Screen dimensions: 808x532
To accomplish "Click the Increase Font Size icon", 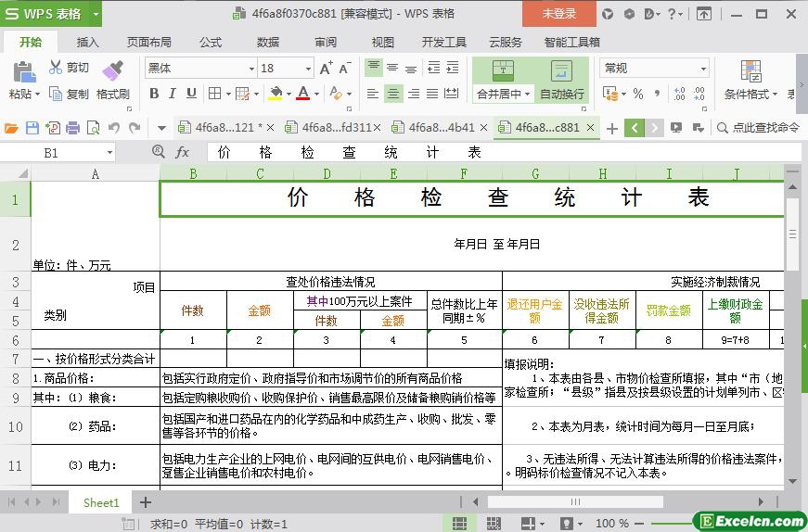I will pos(326,69).
